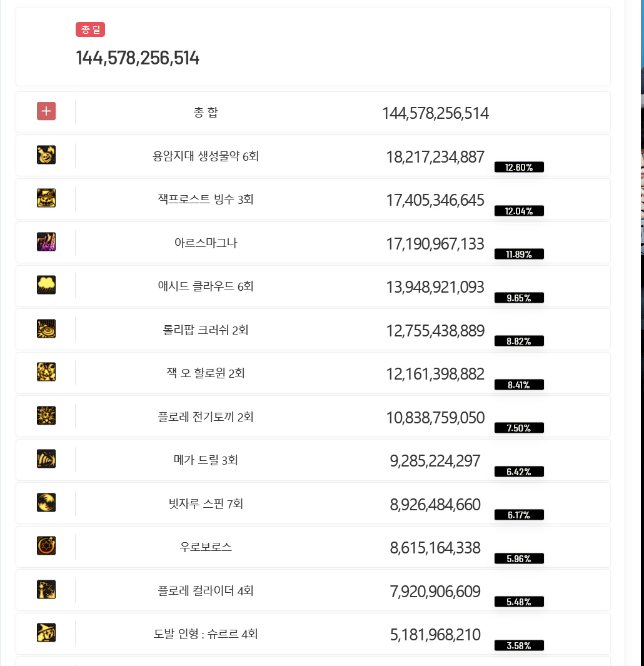Click the 9.65% damage share badge
This screenshot has width=644, height=666.
click(x=519, y=298)
